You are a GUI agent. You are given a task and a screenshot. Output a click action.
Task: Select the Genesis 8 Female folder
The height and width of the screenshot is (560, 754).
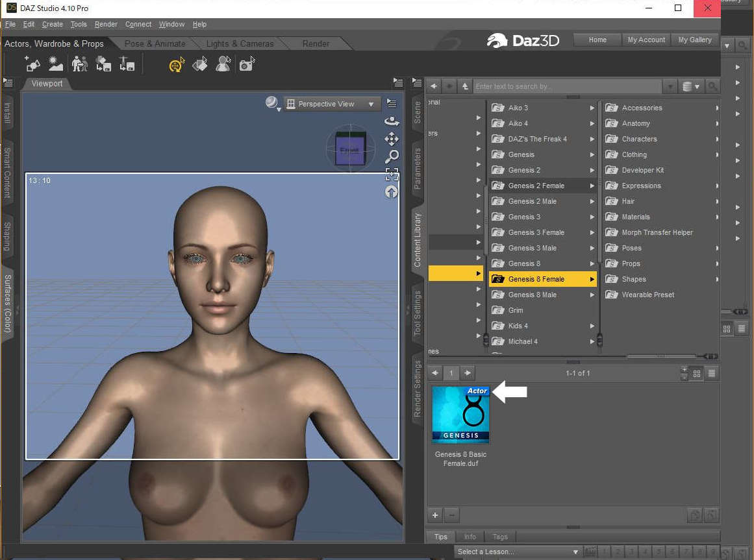click(542, 279)
